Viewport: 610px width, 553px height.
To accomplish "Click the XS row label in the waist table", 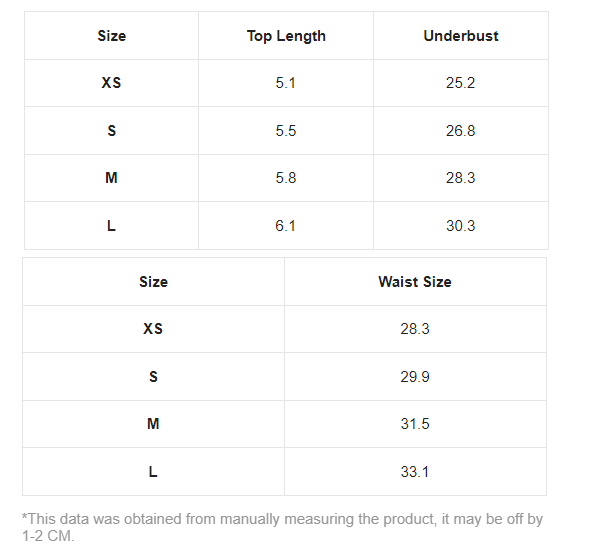I will (153, 329).
